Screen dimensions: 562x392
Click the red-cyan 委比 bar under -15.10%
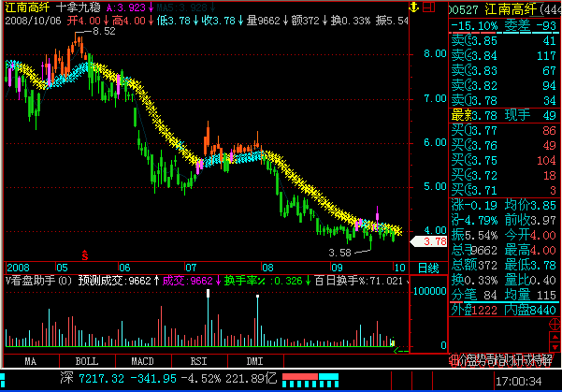(504, 33)
